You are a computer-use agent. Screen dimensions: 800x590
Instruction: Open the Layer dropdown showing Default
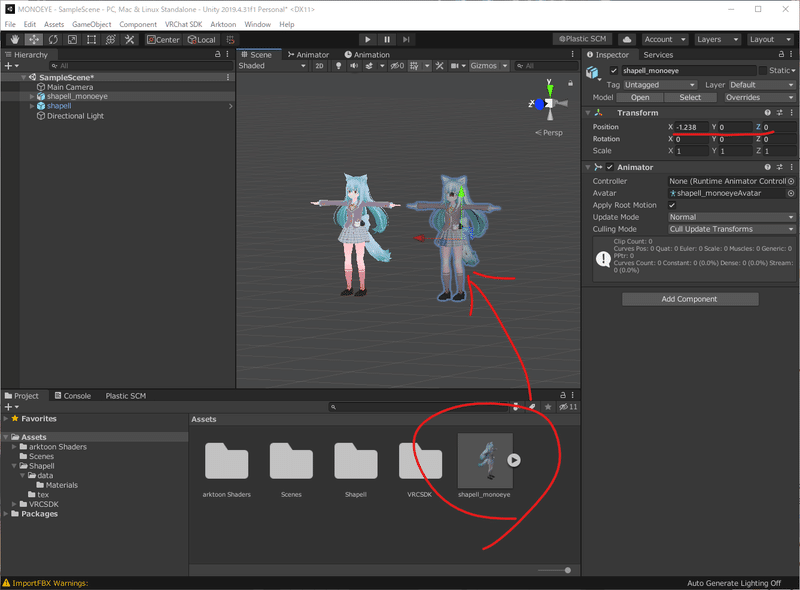point(762,85)
